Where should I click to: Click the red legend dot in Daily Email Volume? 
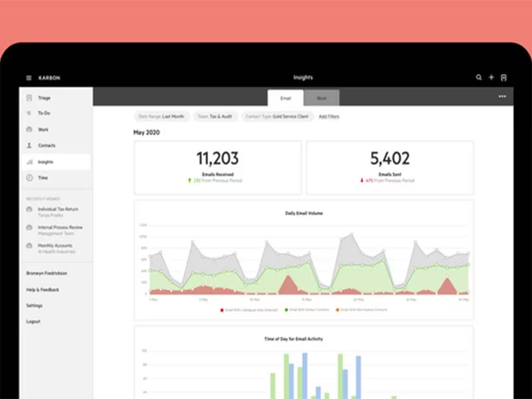222,310
